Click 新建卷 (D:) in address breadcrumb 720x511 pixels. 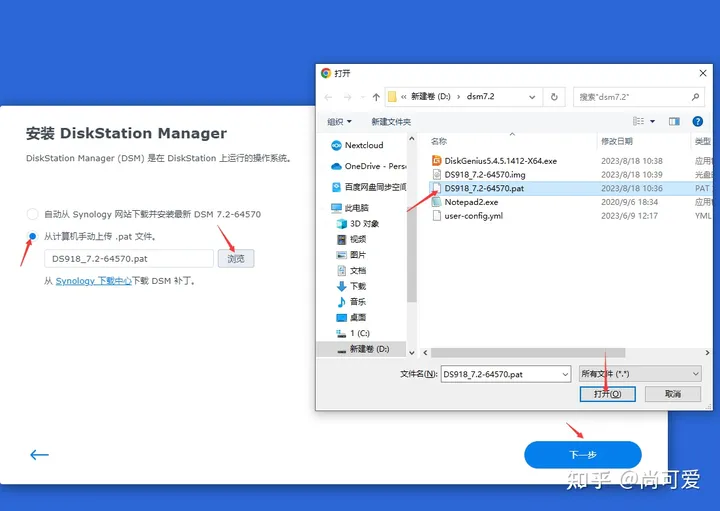[430, 96]
